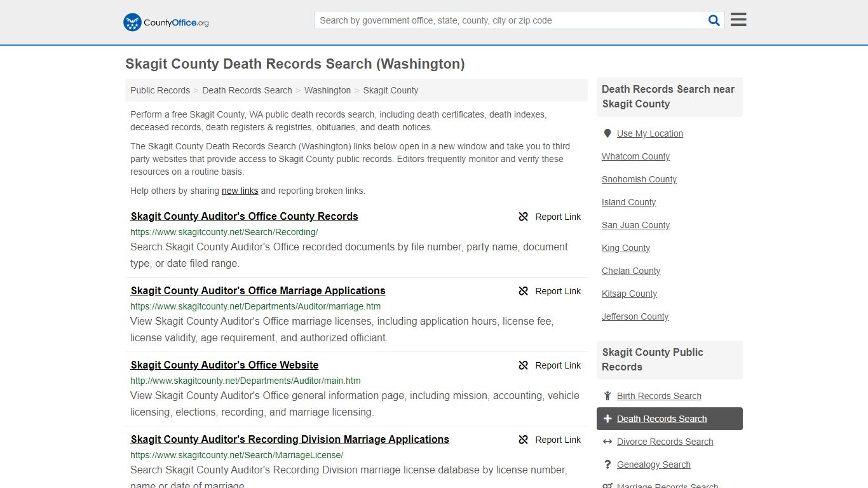Open Divorce Records Search
The image size is (868, 488).
[665, 442]
